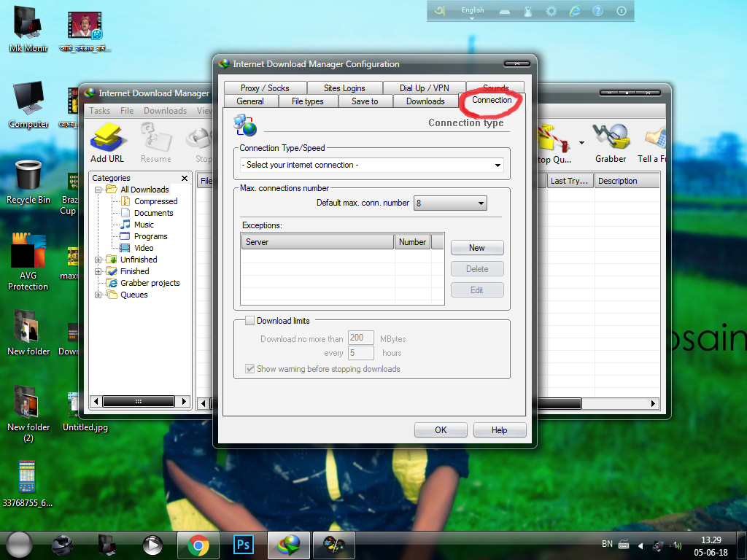Click the help icon in language bar
747x560 pixels.
point(597,11)
